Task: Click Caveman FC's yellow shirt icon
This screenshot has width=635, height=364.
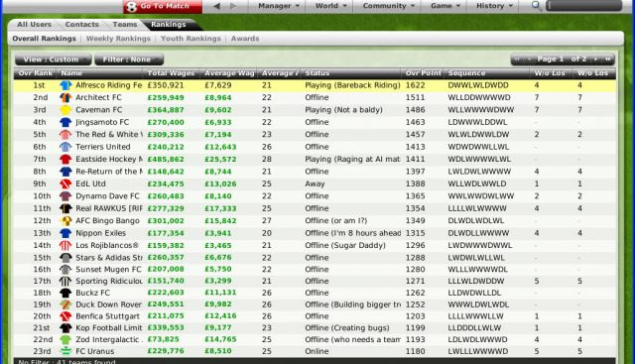Action: (65, 110)
